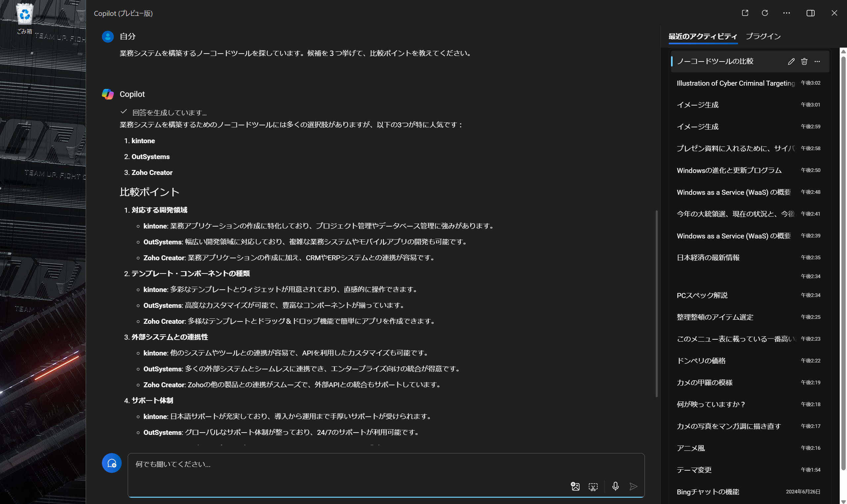
Task: Refresh the Copilot conversation
Action: click(765, 13)
